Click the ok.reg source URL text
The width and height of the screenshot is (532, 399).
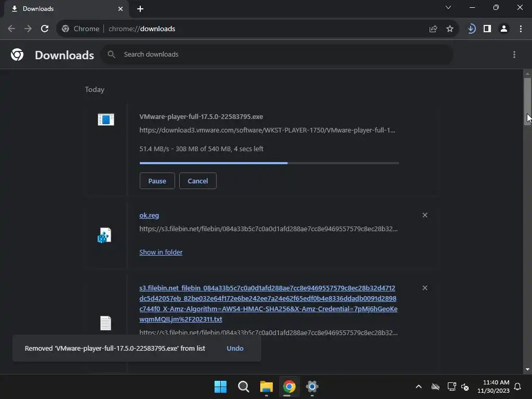click(269, 229)
